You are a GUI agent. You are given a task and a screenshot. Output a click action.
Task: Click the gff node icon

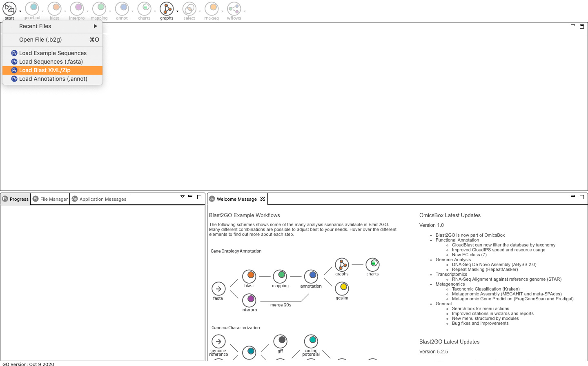pos(280,341)
